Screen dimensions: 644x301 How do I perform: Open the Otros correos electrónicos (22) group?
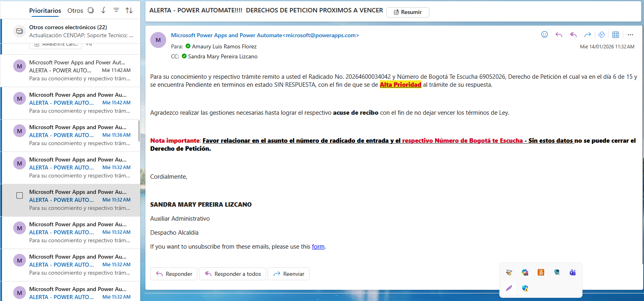(68, 27)
